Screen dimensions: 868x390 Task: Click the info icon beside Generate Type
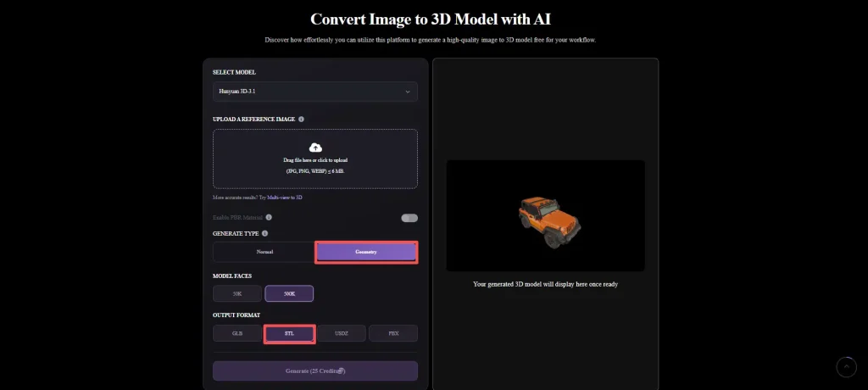[264, 234]
